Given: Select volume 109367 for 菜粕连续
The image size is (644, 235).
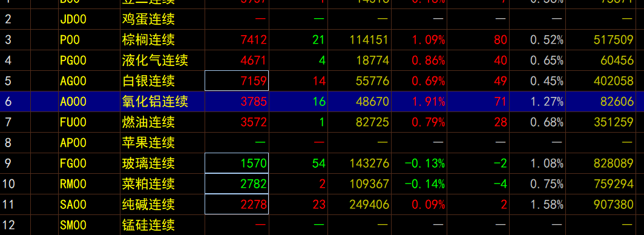Looking at the screenshot, I should coord(369,184).
